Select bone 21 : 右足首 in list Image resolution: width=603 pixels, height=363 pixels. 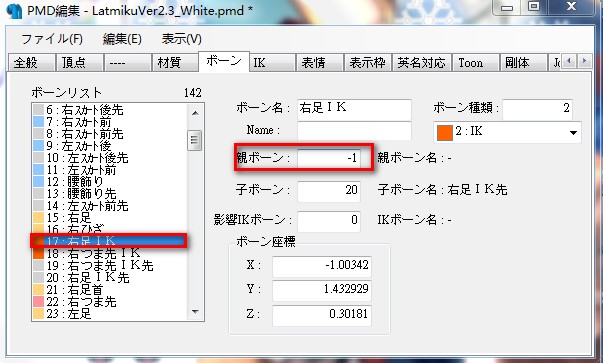[x=110, y=290]
